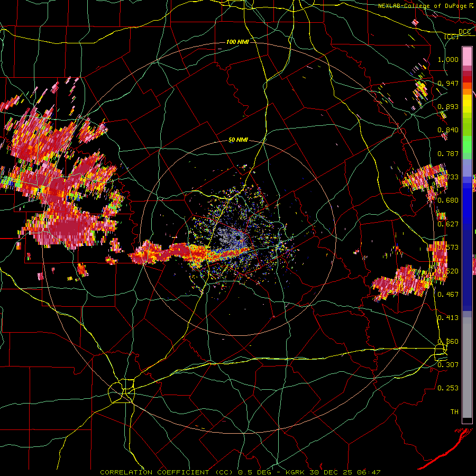Pick the gray swatch on the color bar
This screenshot has width=476, height=476.
[467, 368]
